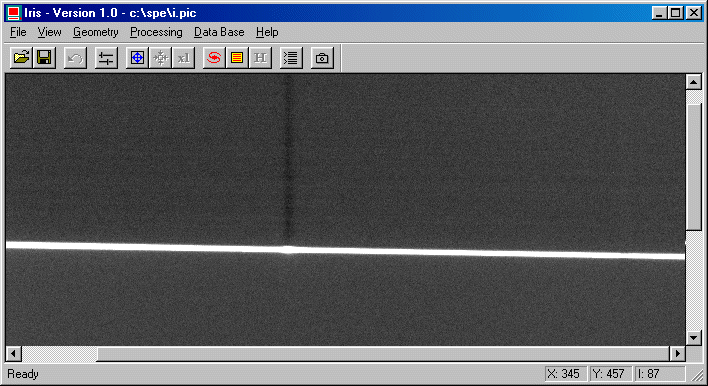Viewport: 708px width, 386px height.
Task: Open the File menu
Action: (18, 32)
